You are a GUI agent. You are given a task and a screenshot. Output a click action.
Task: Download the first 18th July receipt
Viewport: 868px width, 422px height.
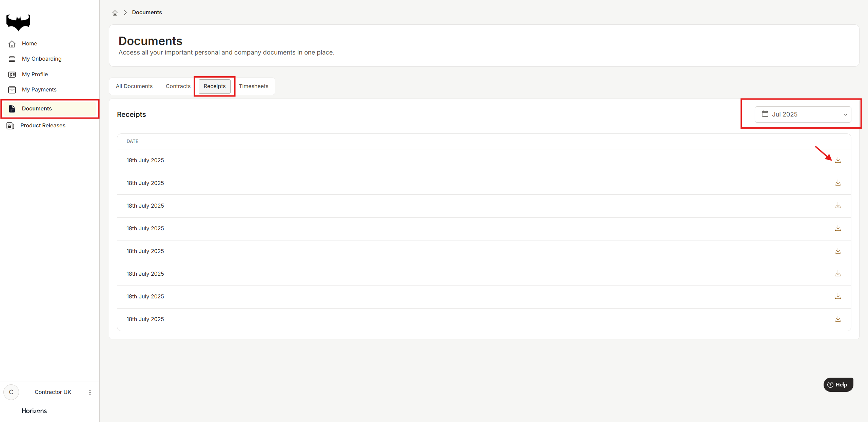[x=837, y=160]
